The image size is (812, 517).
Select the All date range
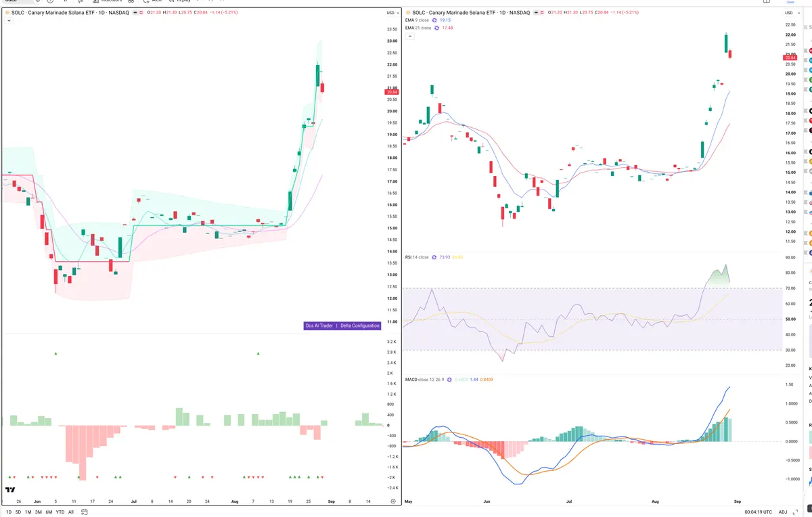tap(71, 512)
